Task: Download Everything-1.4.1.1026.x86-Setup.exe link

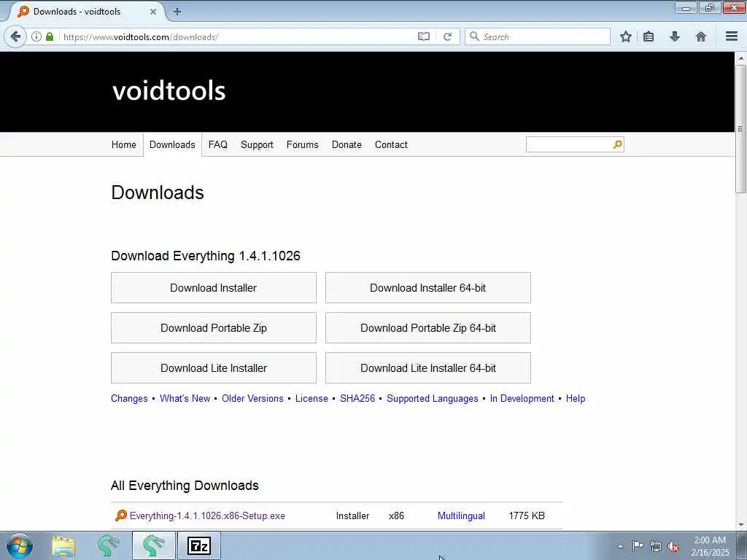Action: [x=207, y=516]
